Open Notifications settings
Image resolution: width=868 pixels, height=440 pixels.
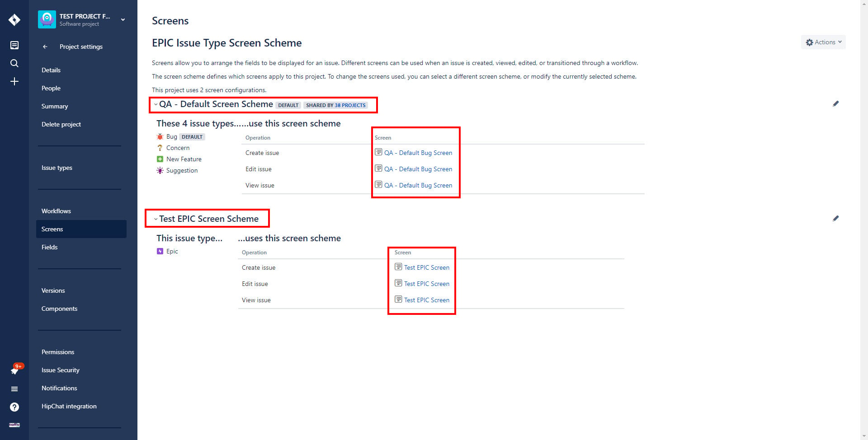coord(59,388)
